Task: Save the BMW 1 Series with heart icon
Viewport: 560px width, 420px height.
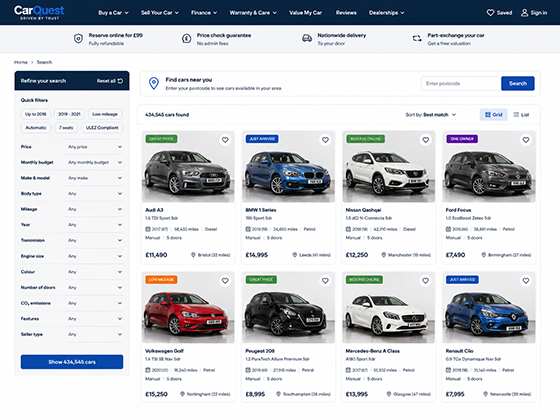Action: pos(325,140)
